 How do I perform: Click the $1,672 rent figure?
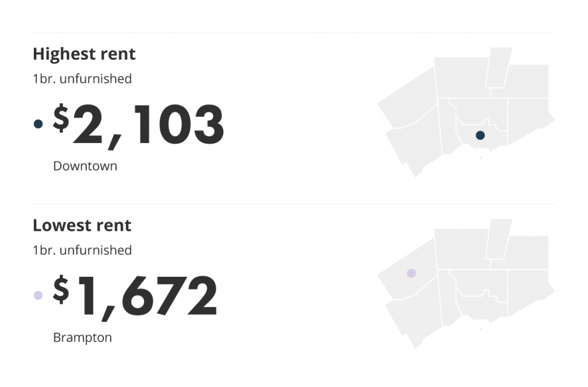pos(135,297)
